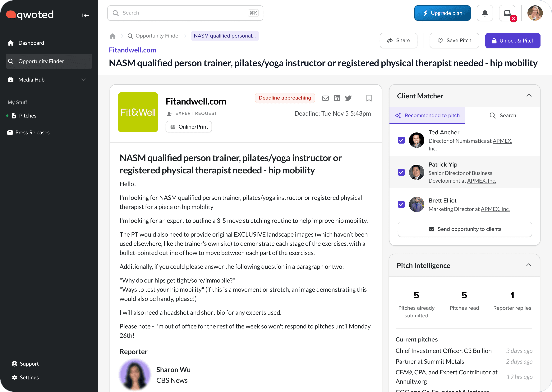Collapse the sidebar with arrow icon
The image size is (552, 392).
[85, 16]
